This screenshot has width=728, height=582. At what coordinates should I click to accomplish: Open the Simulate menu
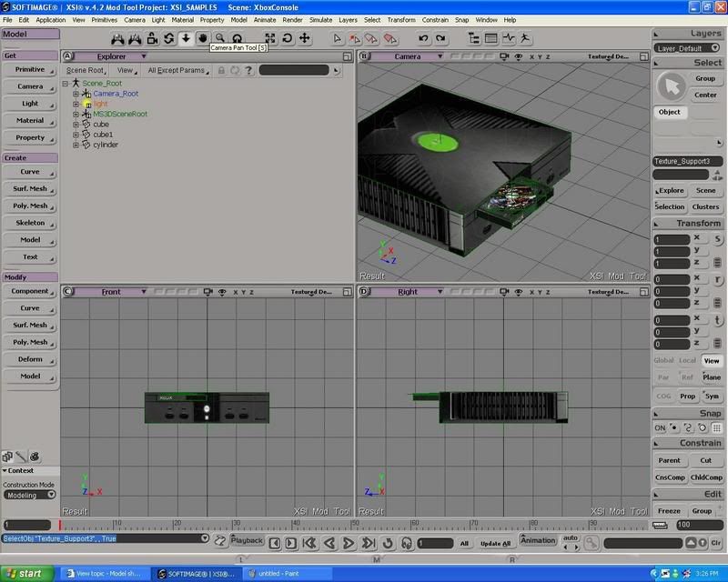[321, 20]
